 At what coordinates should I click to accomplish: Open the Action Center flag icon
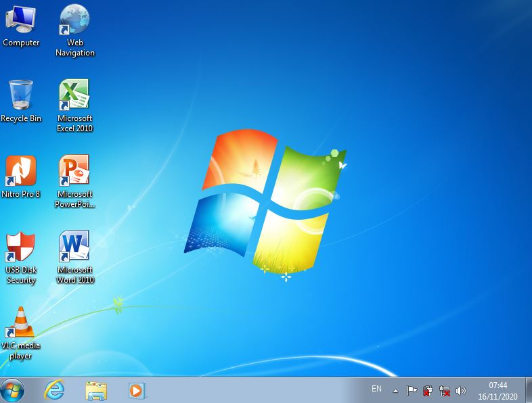point(412,391)
